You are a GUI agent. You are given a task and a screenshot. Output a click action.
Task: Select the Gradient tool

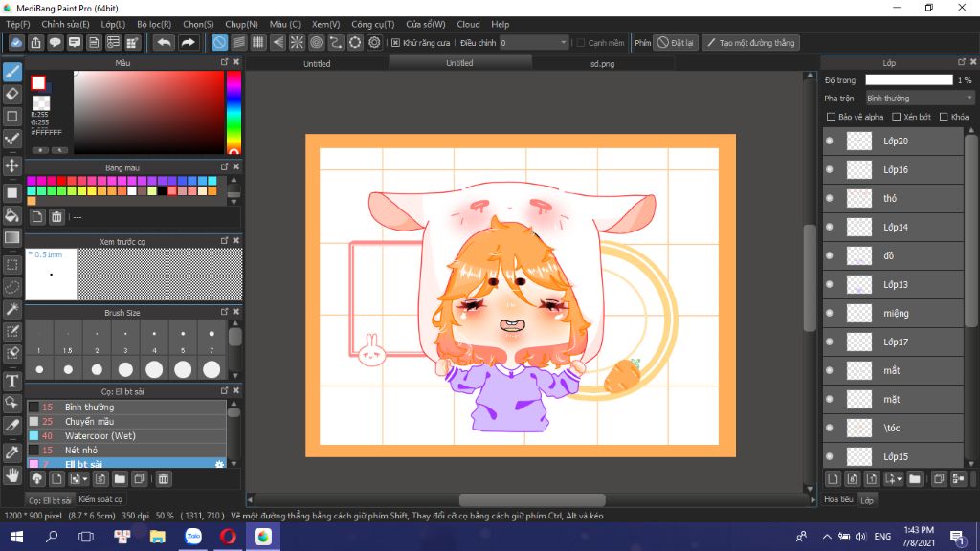11,237
